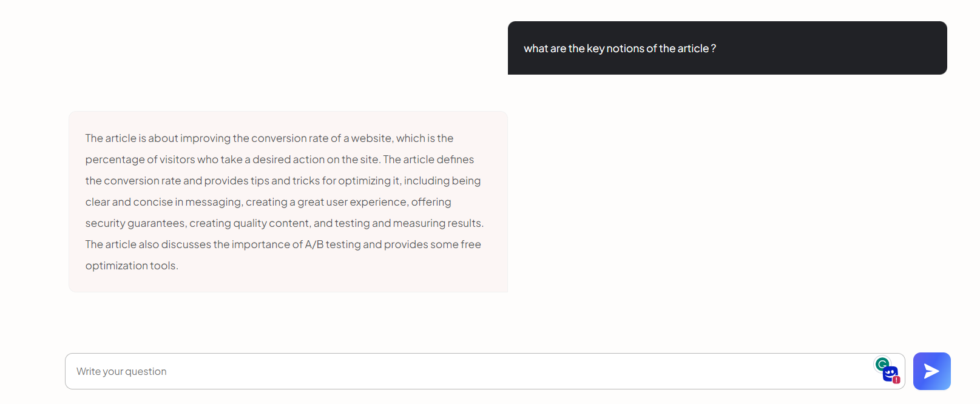Screen dimensions: 980x404
Task: Open the blue smiley extension icon
Action: pyautogui.click(x=890, y=374)
